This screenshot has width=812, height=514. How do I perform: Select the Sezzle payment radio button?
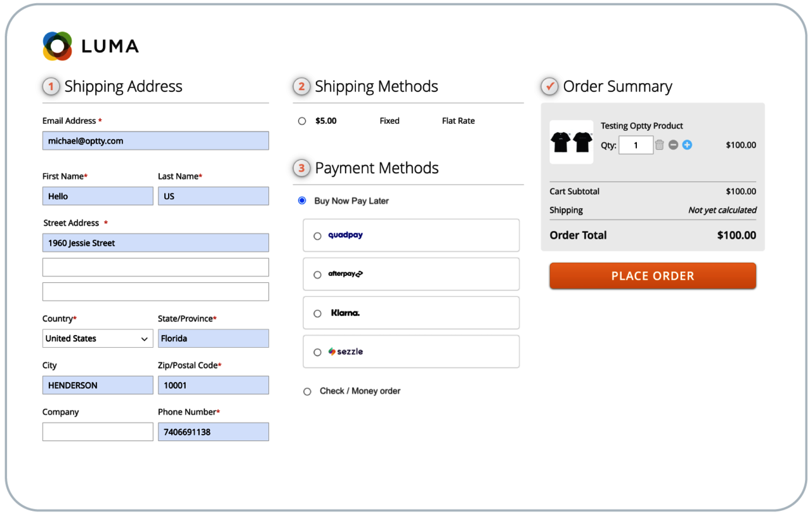[317, 352]
